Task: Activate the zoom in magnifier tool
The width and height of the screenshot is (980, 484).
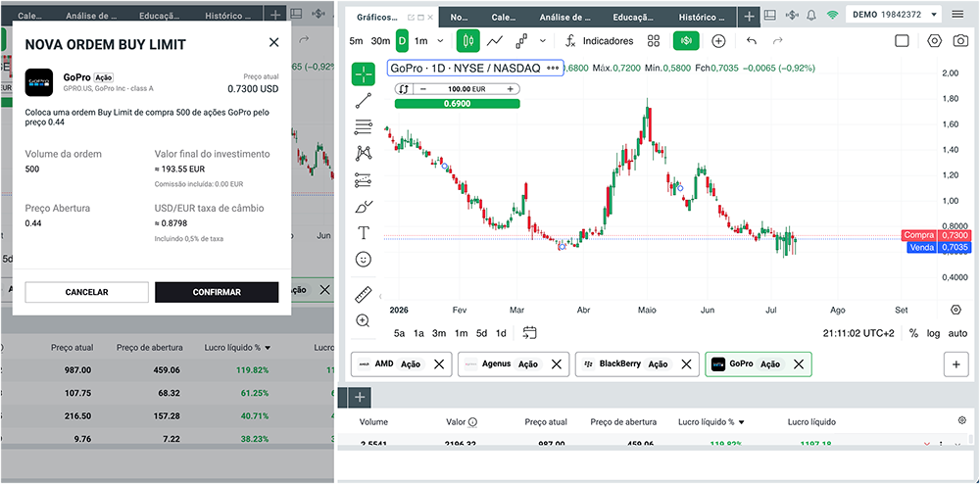Action: 364,320
